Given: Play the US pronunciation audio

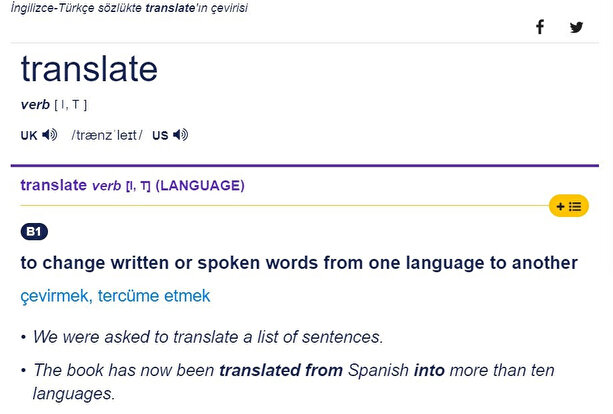Looking at the screenshot, I should coord(180,135).
